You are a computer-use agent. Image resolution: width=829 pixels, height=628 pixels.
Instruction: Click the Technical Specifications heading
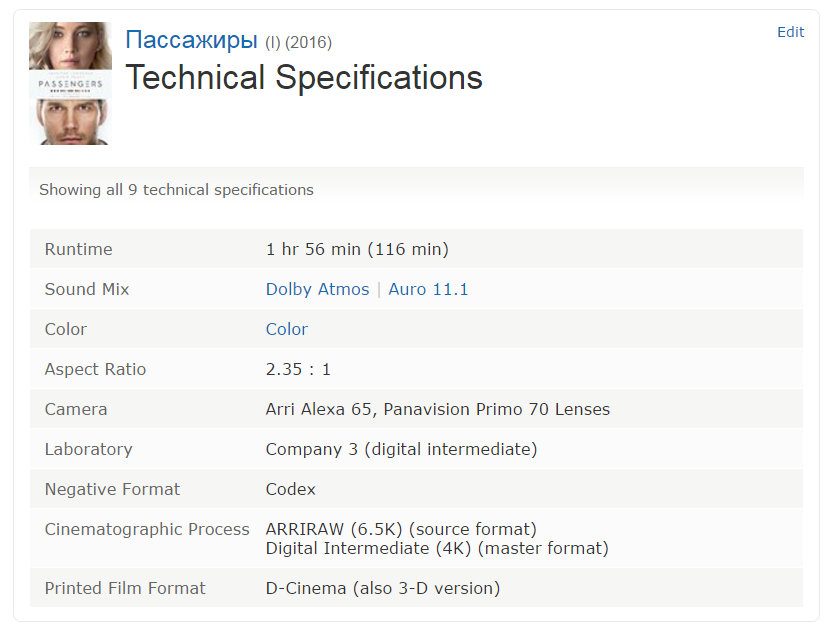tap(304, 77)
